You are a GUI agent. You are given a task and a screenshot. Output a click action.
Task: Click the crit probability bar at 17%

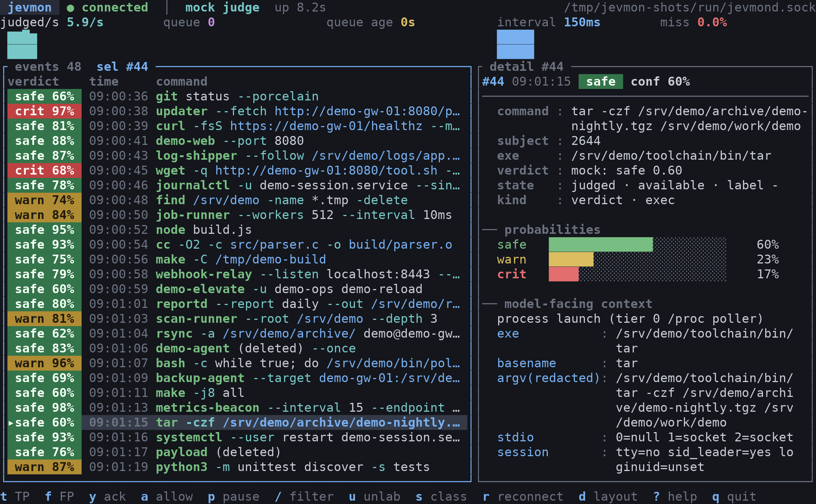coord(564,274)
